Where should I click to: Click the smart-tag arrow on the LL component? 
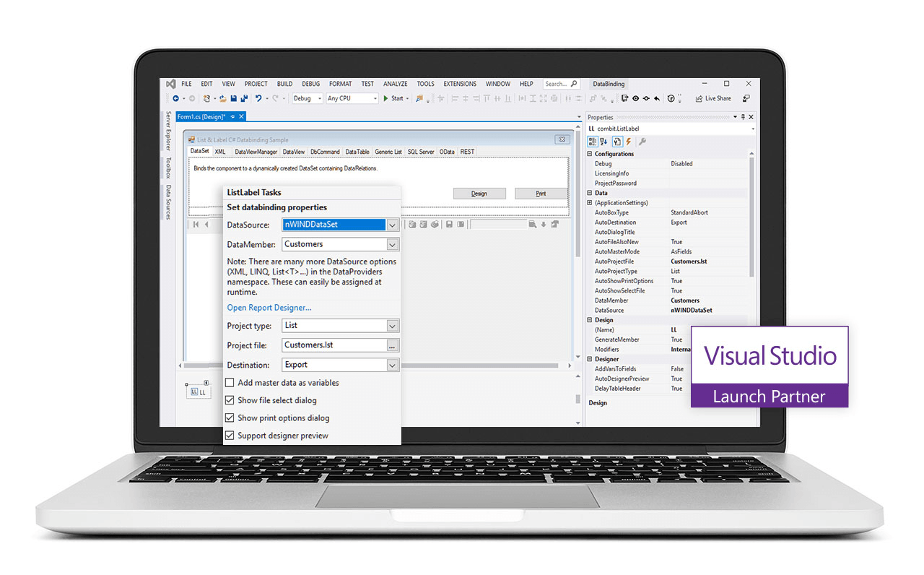pyautogui.click(x=206, y=383)
